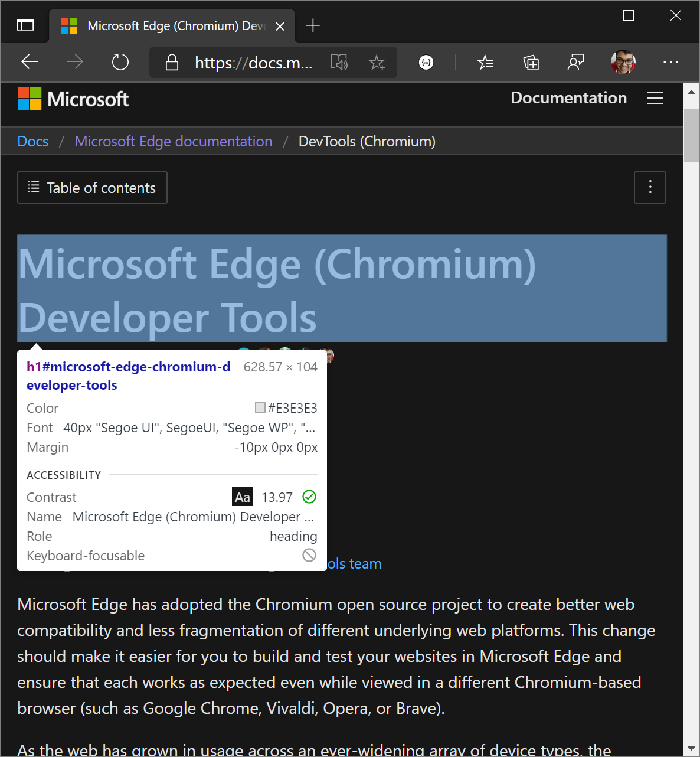Close the Microsoft Edge (Chromium) DevTools tab
This screenshot has height=757, width=700.
[280, 26]
